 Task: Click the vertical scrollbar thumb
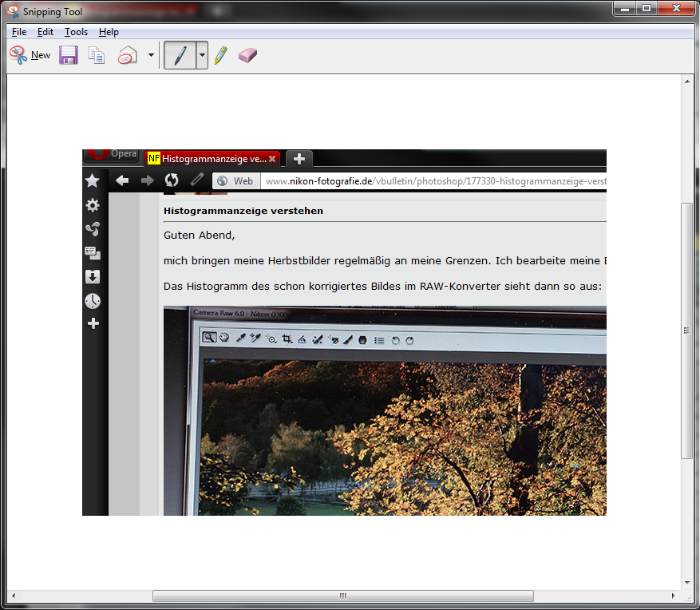tap(686, 331)
